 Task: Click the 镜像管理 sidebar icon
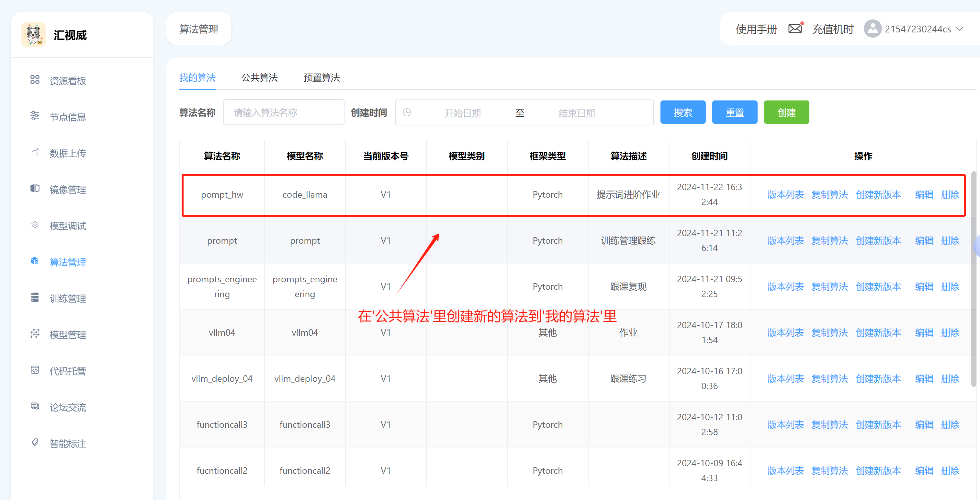pyautogui.click(x=35, y=189)
